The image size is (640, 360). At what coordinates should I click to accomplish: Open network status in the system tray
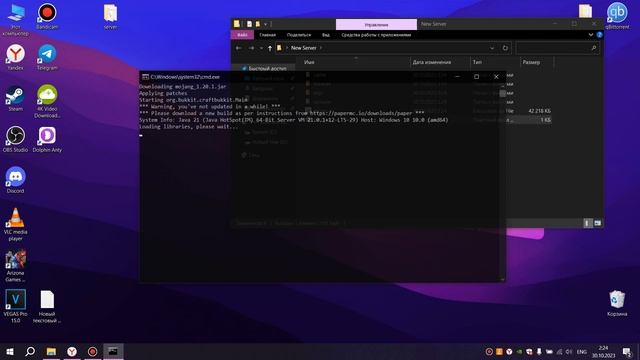click(559, 351)
